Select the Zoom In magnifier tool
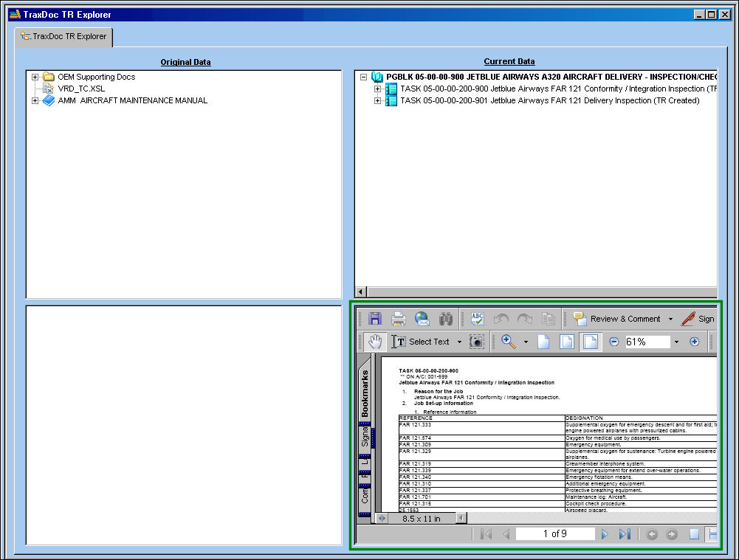The width and height of the screenshot is (739, 560). coord(509,342)
